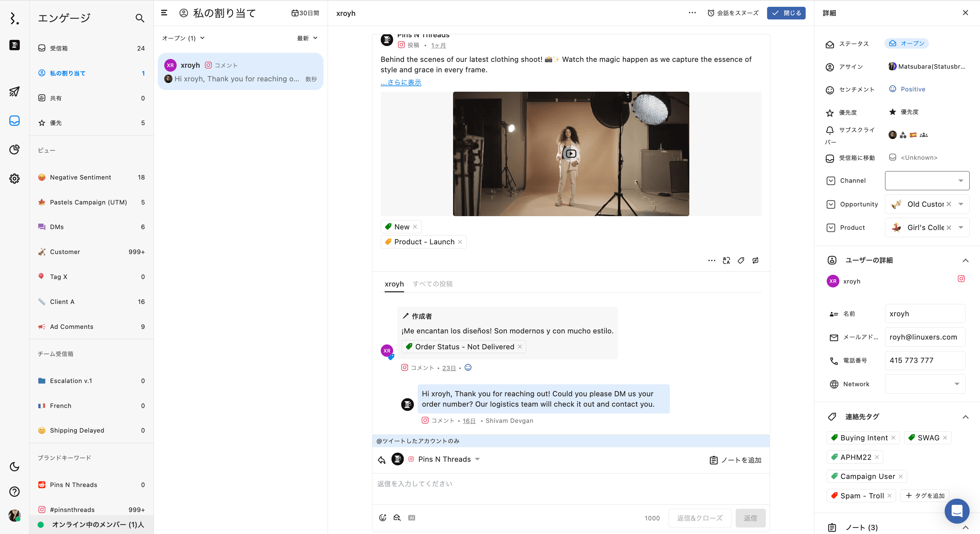Click the …さらに表示 link
The width and height of the screenshot is (980, 534).
[x=401, y=83]
